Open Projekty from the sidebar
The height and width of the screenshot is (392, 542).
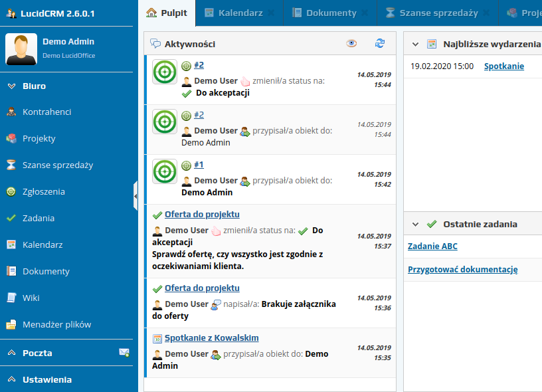pos(39,139)
